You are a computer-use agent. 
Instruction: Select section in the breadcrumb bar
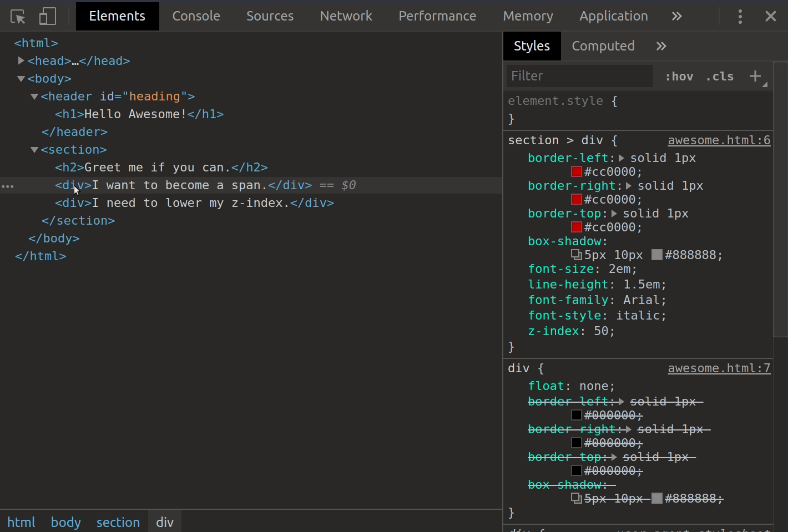click(x=118, y=522)
